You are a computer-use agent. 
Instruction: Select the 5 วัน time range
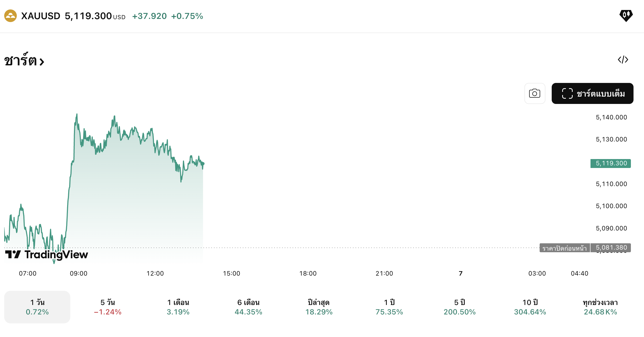(108, 307)
